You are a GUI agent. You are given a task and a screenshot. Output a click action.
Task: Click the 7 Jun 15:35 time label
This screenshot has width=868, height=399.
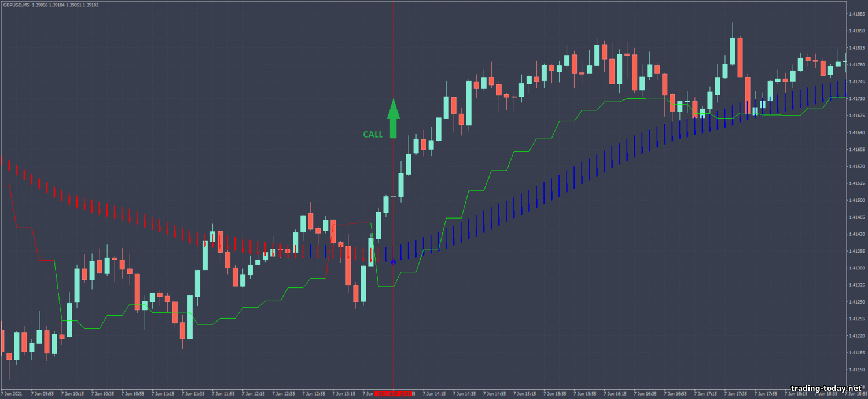tap(554, 394)
